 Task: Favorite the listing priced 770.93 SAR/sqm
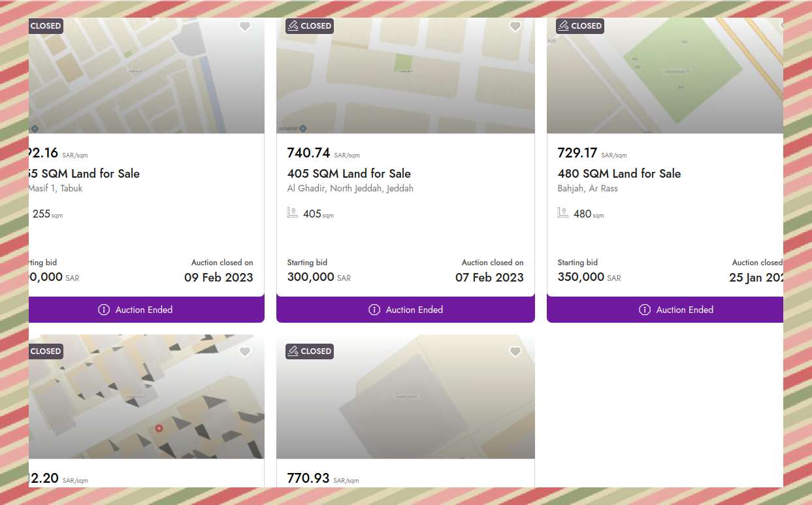pos(515,351)
